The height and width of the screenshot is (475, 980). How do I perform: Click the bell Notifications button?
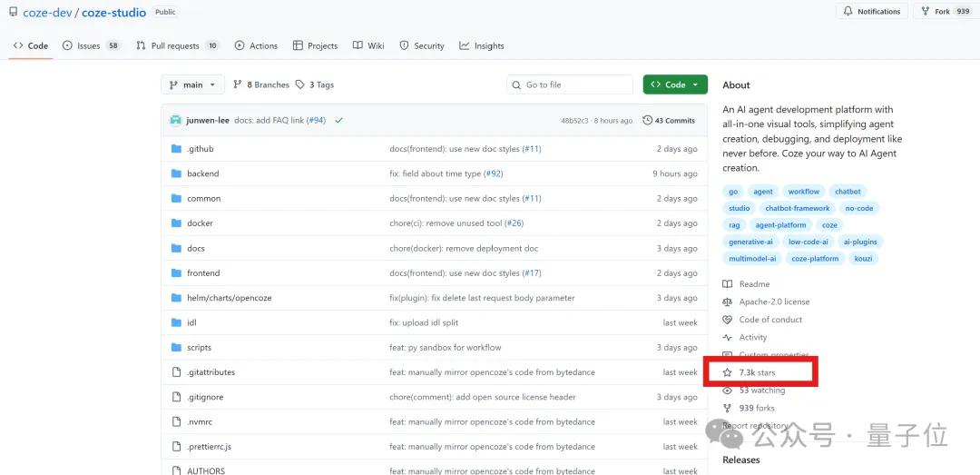pos(870,12)
